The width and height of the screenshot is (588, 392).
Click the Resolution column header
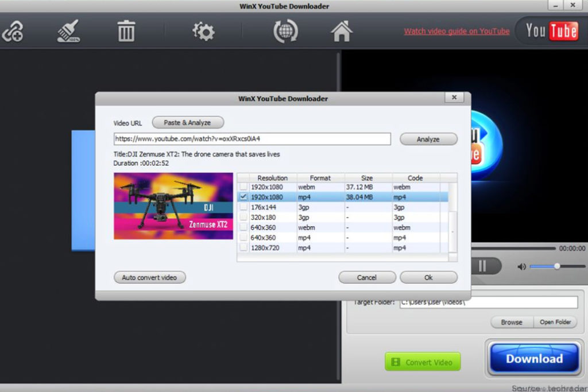point(272,178)
